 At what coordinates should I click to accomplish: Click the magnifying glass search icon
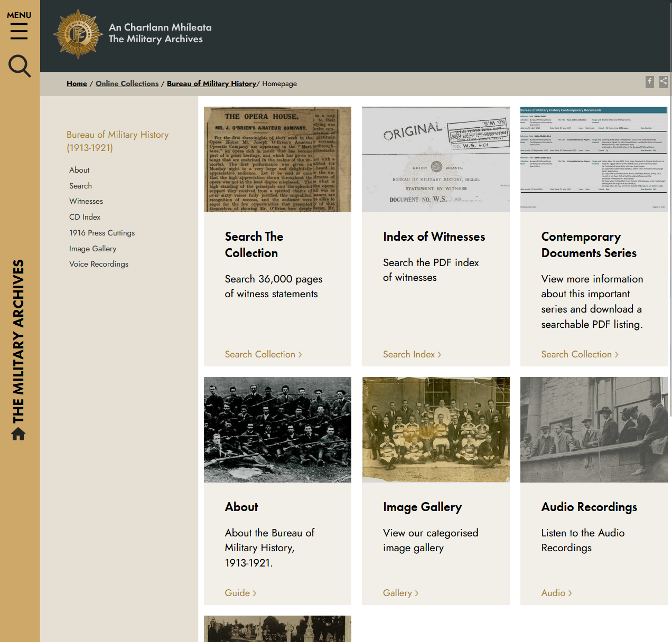tap(20, 66)
